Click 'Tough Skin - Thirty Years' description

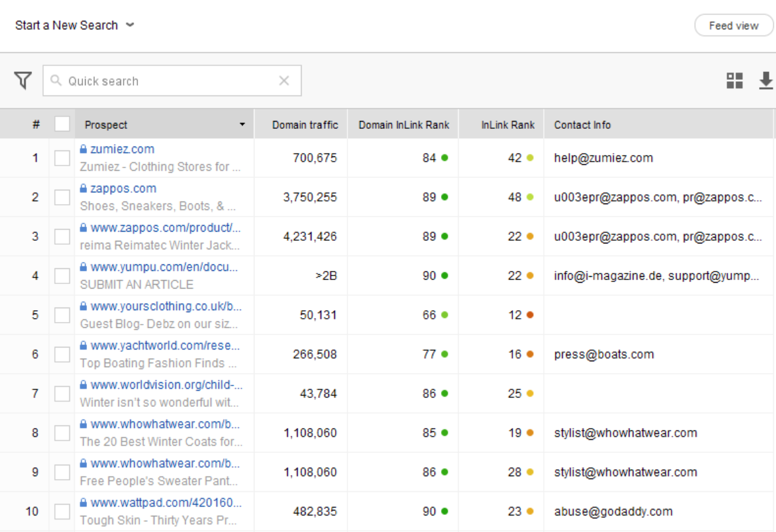click(158, 521)
